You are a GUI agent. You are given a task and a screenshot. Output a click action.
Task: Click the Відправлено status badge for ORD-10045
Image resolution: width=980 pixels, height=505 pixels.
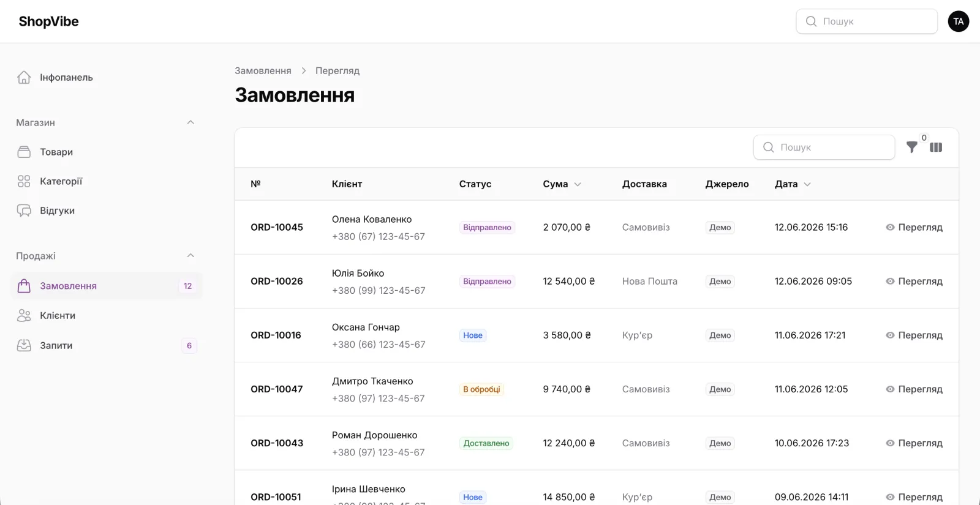tap(487, 227)
